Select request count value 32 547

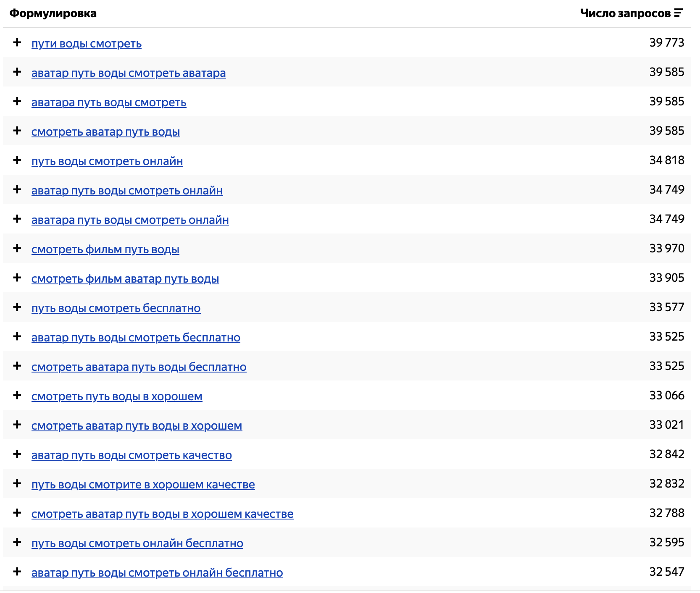[x=667, y=572]
